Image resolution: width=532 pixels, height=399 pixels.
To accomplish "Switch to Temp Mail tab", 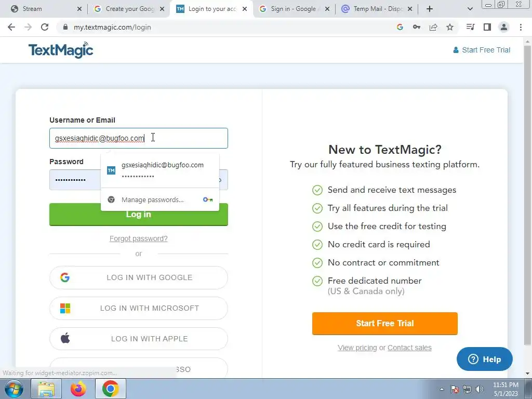I will click(x=376, y=9).
